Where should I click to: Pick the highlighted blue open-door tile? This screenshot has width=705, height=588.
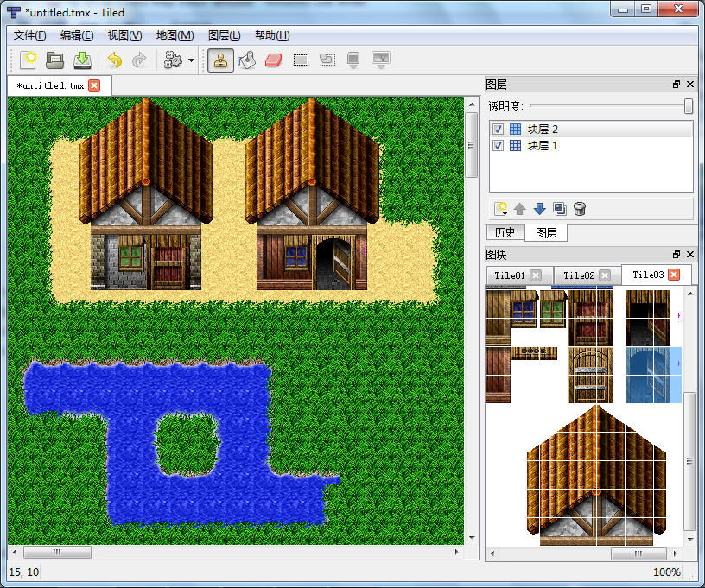653,375
